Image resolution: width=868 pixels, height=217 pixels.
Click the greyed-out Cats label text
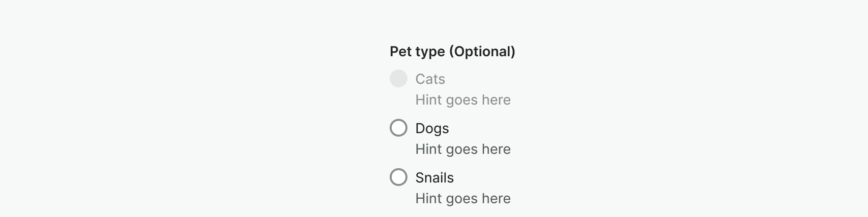point(430,79)
